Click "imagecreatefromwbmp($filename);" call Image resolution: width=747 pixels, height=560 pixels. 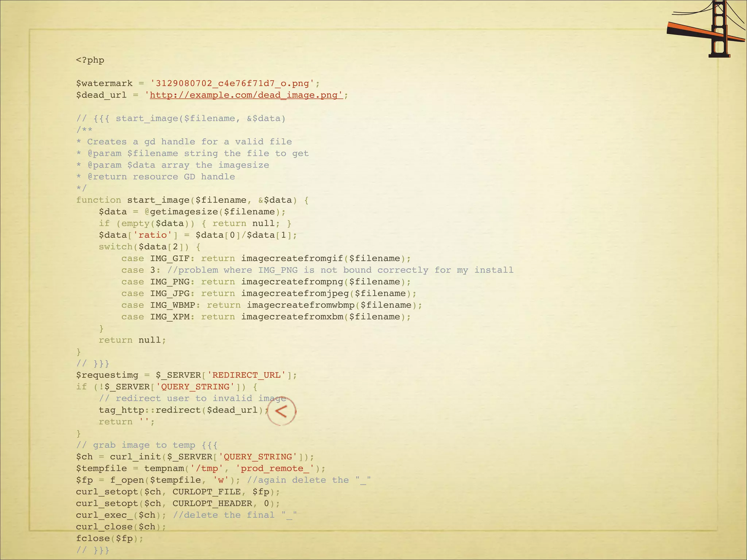(x=334, y=305)
